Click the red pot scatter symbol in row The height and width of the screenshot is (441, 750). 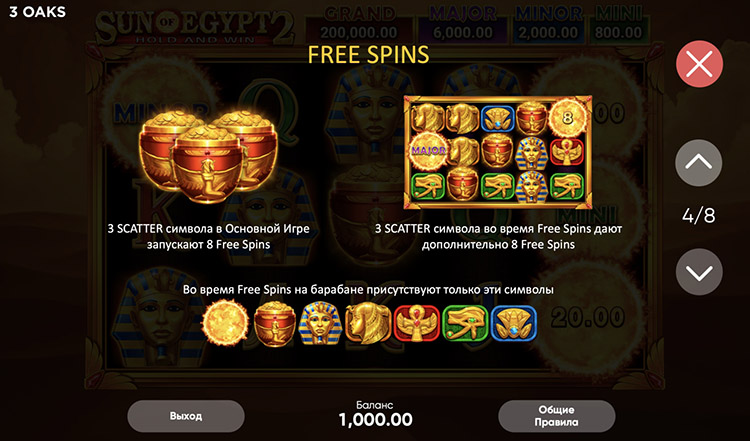pyautogui.click(x=274, y=324)
